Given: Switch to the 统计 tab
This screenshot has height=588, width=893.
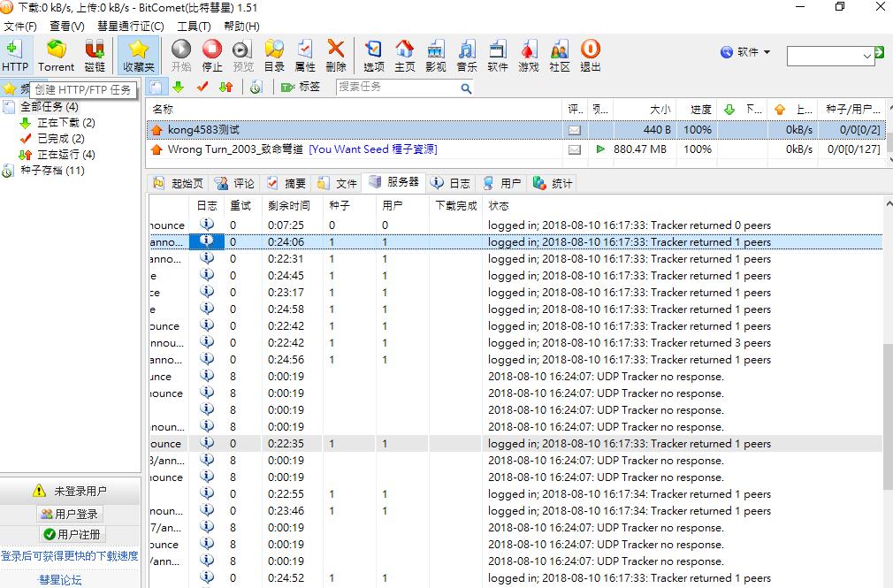Looking at the screenshot, I should click(x=553, y=183).
